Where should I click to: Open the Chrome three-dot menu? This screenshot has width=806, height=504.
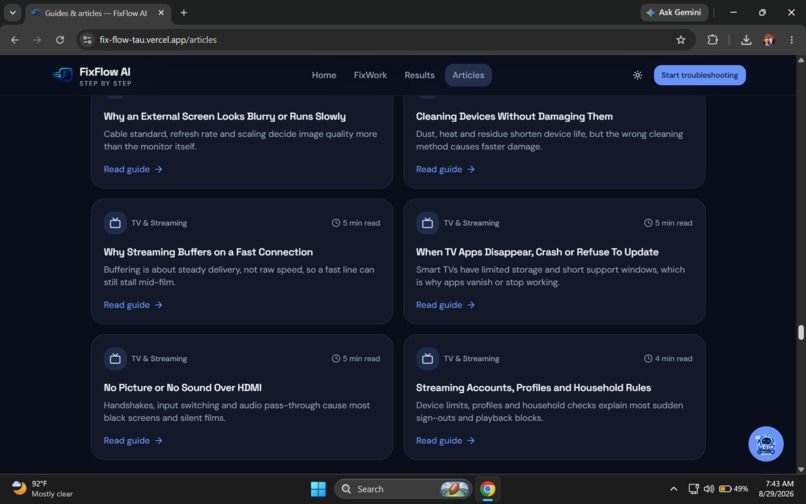click(791, 40)
